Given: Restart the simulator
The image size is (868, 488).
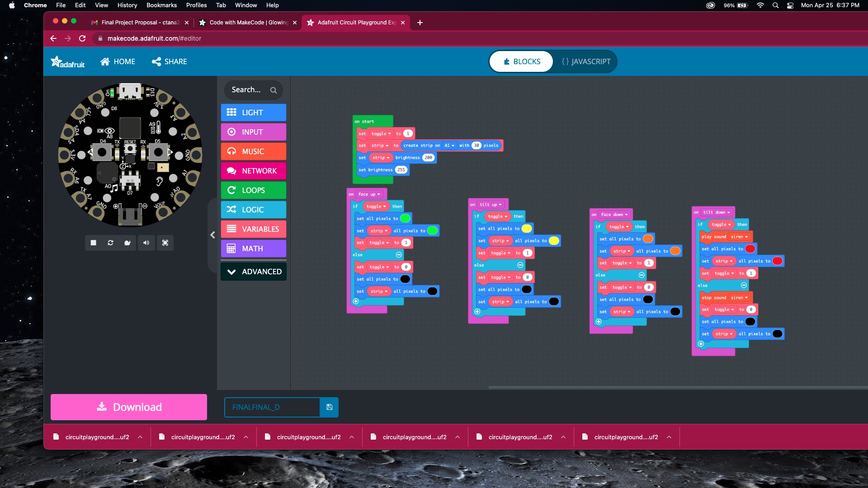Looking at the screenshot, I should click(110, 243).
